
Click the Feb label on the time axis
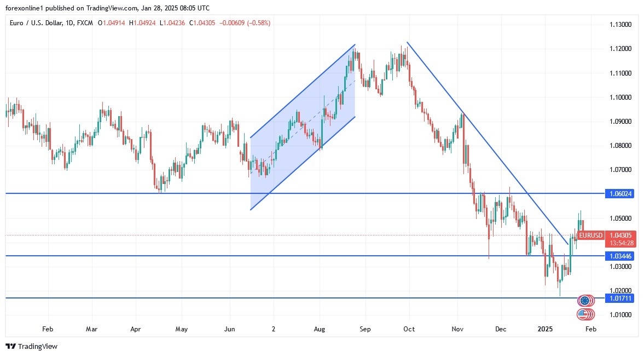click(x=47, y=329)
